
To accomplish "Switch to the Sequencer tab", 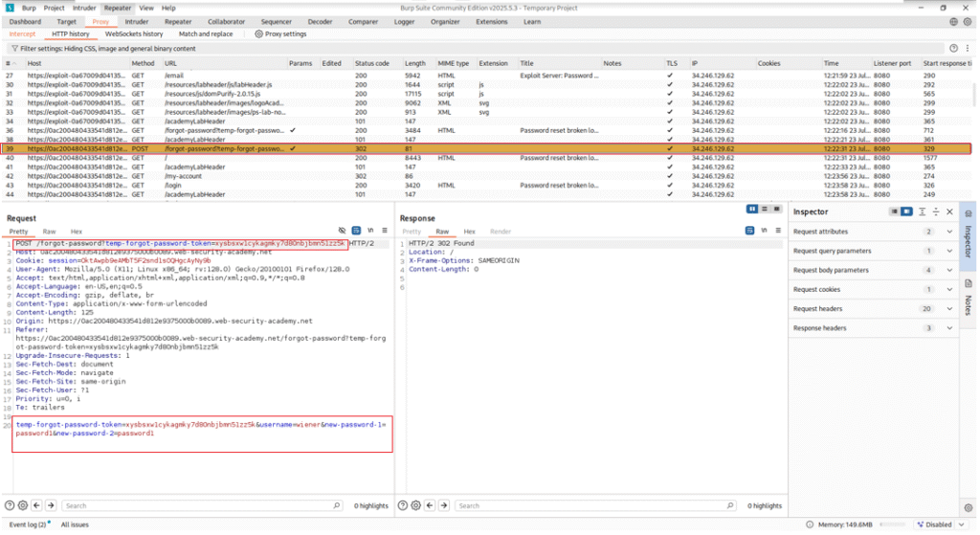I will (277, 21).
